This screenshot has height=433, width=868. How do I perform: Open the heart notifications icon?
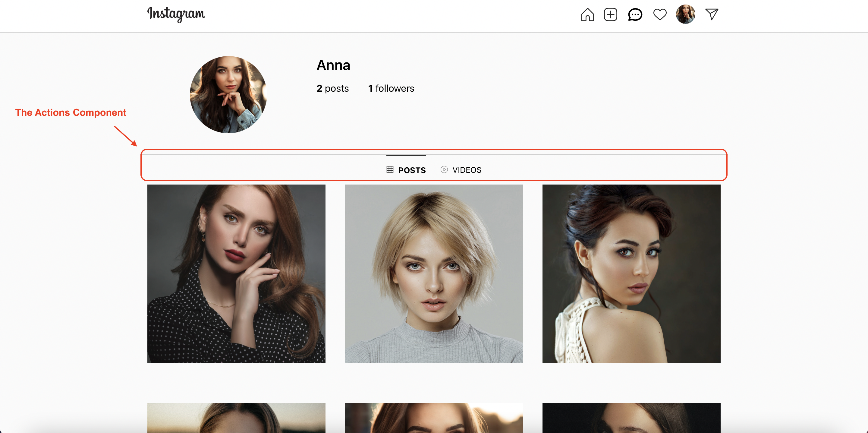pos(660,14)
